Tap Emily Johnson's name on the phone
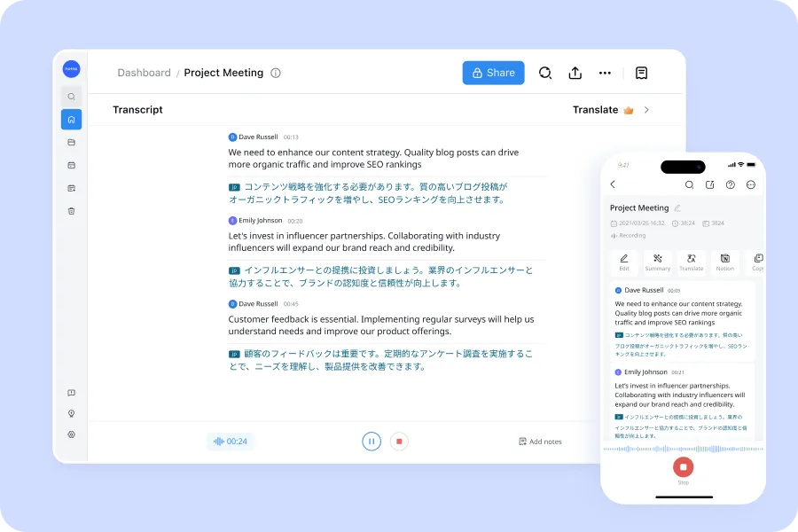The width and height of the screenshot is (798, 532). [645, 372]
